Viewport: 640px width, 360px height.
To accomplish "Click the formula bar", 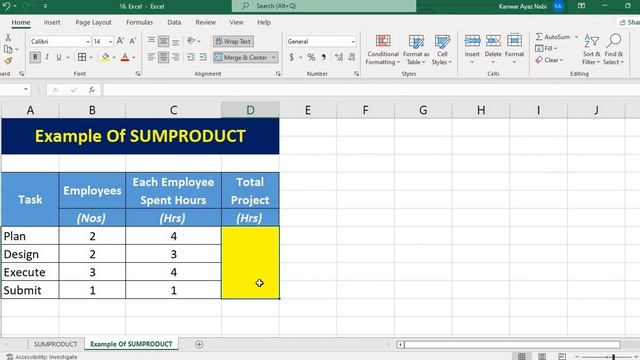I will pos(371,90).
